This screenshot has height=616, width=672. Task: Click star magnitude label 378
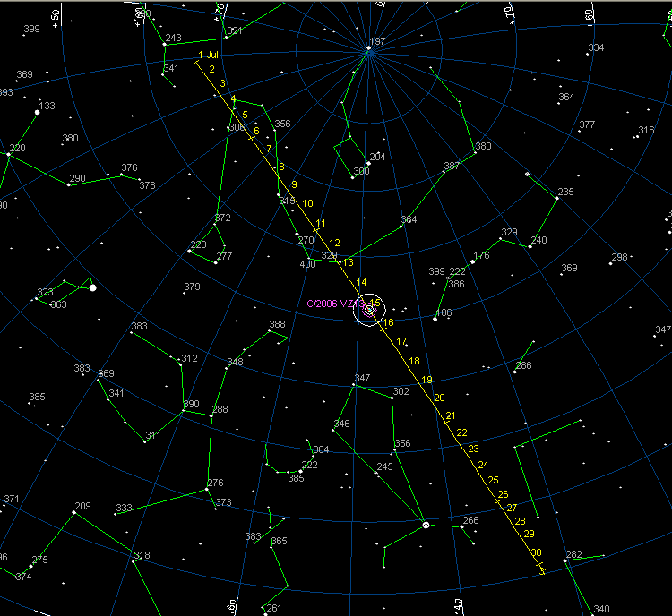[x=147, y=185]
